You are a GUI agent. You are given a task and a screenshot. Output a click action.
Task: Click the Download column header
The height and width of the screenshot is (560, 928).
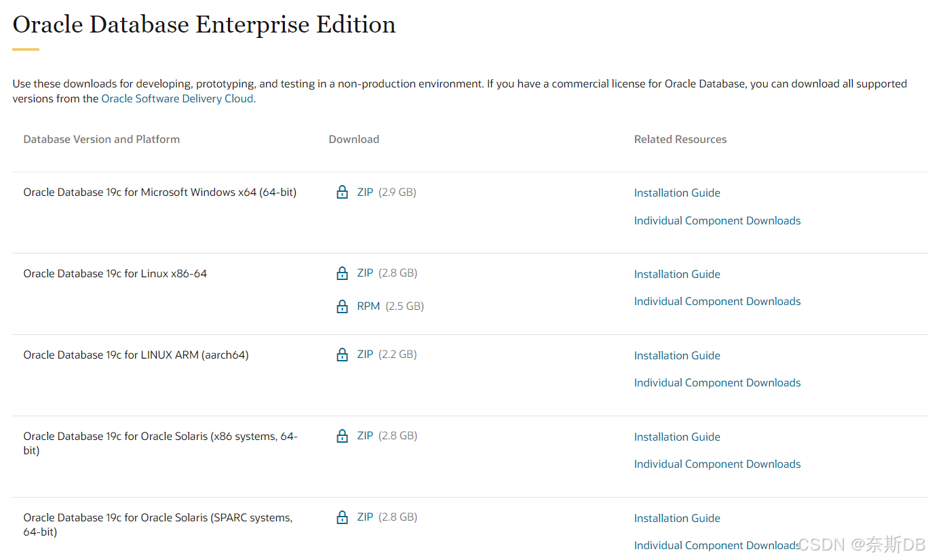354,139
